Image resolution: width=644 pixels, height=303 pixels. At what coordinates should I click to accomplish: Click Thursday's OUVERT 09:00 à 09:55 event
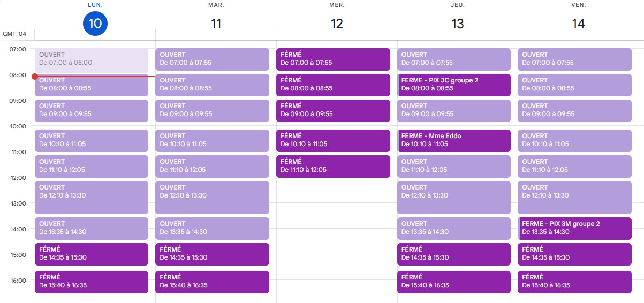pos(454,110)
